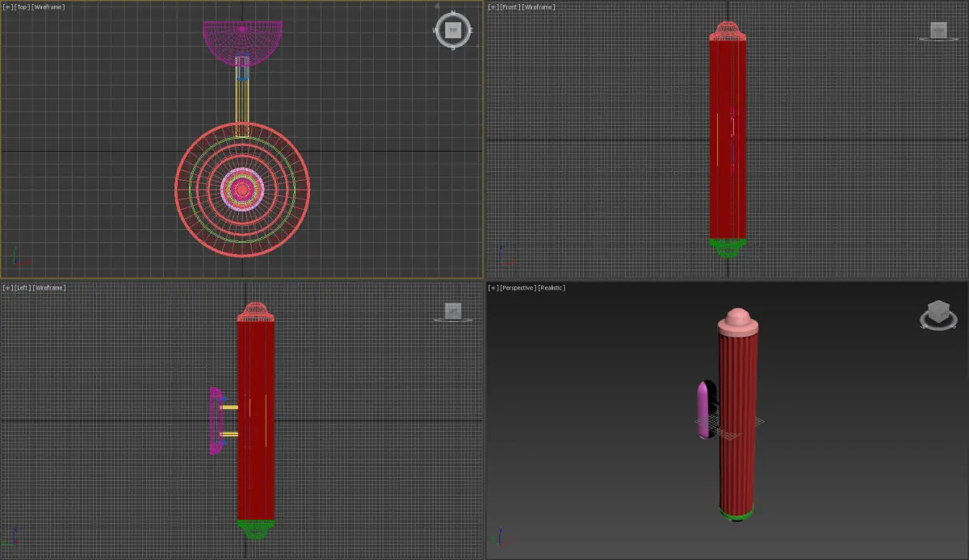The height and width of the screenshot is (560, 969).
Task: Select the red cylinder in Front viewport
Action: pyautogui.click(x=728, y=139)
